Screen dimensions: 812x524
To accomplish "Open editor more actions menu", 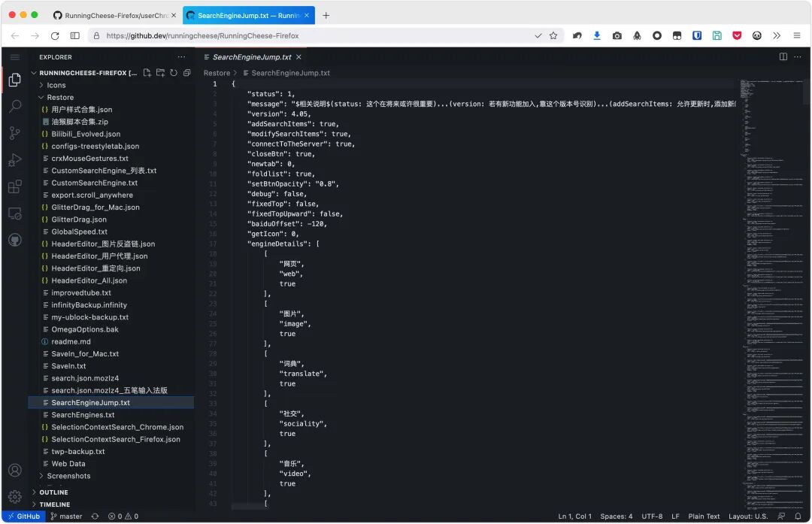I will [798, 57].
